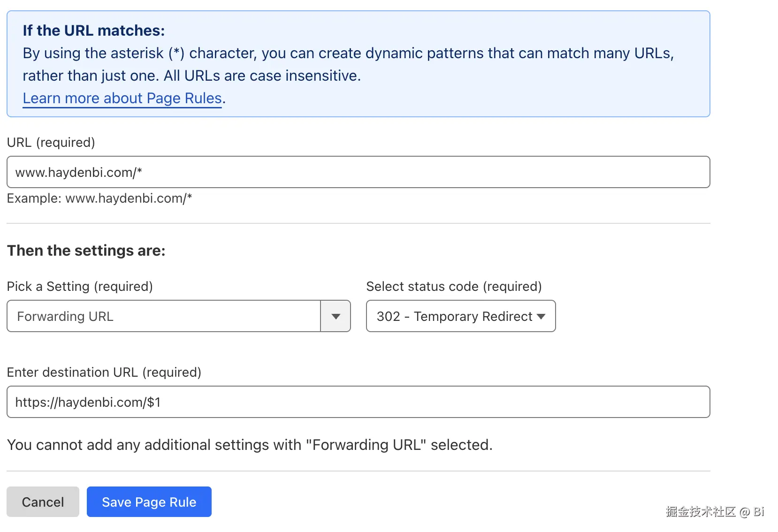Click the "Enter destination URL (required)" label
The height and width of the screenshot is (532, 778).
click(104, 372)
